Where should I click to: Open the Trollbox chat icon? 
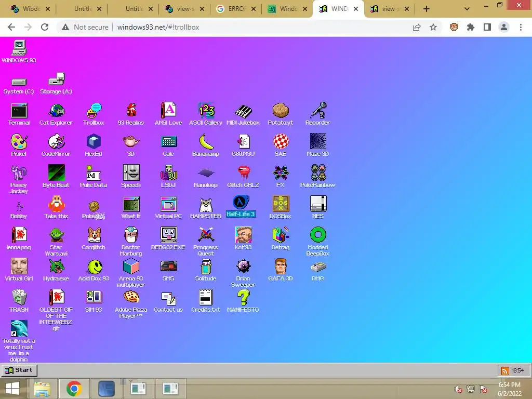[x=94, y=114]
